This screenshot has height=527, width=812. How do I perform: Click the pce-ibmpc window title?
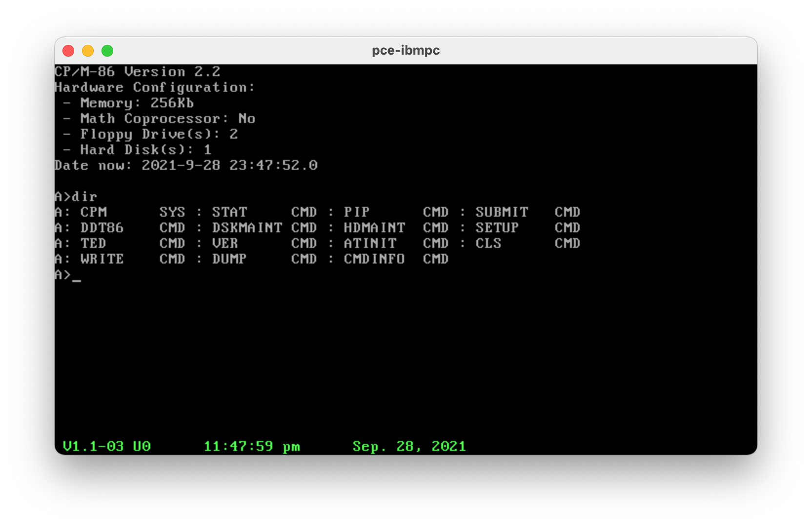[406, 50]
